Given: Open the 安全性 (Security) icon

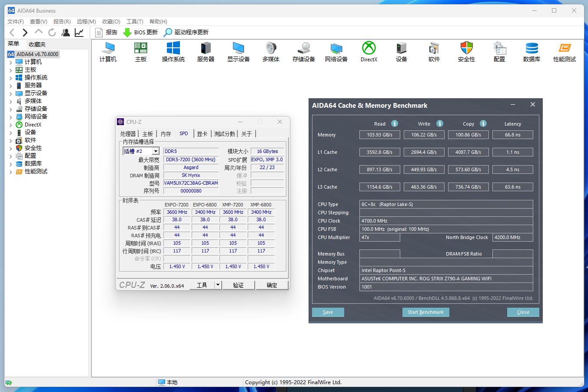Looking at the screenshot, I should [x=466, y=51].
